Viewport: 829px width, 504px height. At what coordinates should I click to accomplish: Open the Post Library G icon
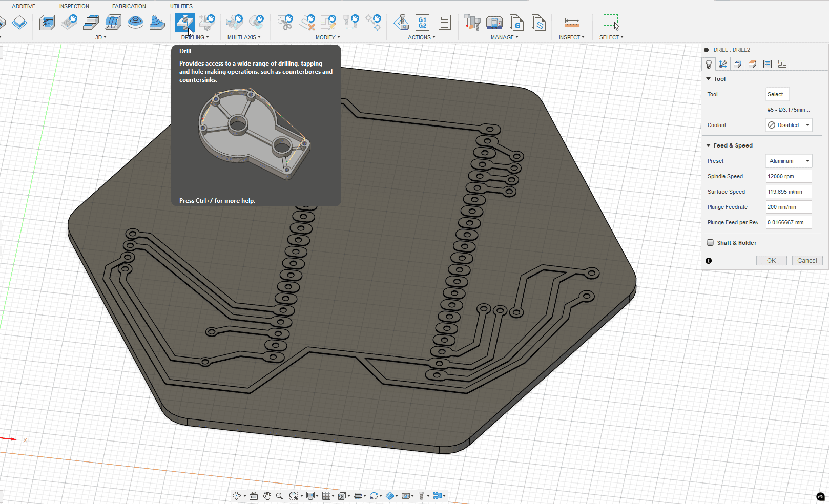click(x=516, y=23)
